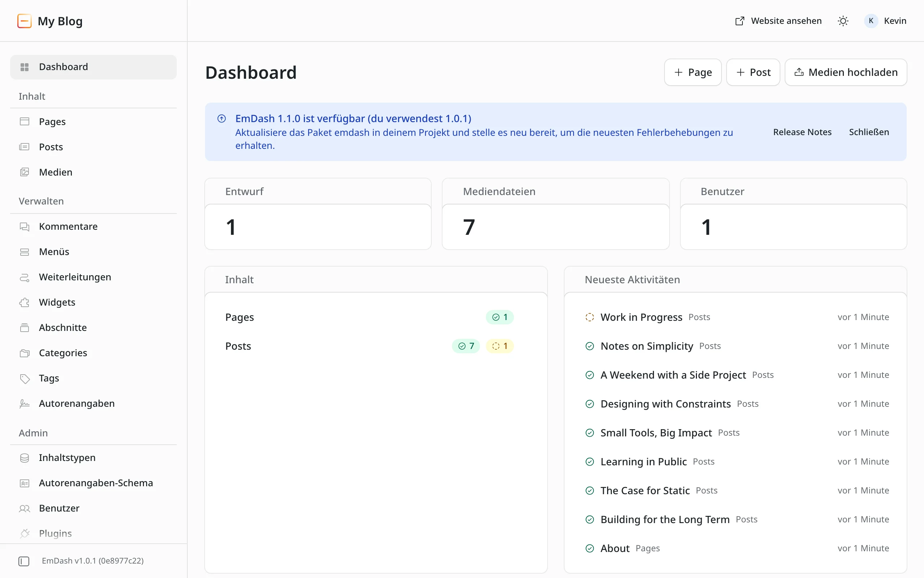Viewport: 924px width, 578px height.
Task: Click the Mediendateien count card
Action: click(555, 214)
